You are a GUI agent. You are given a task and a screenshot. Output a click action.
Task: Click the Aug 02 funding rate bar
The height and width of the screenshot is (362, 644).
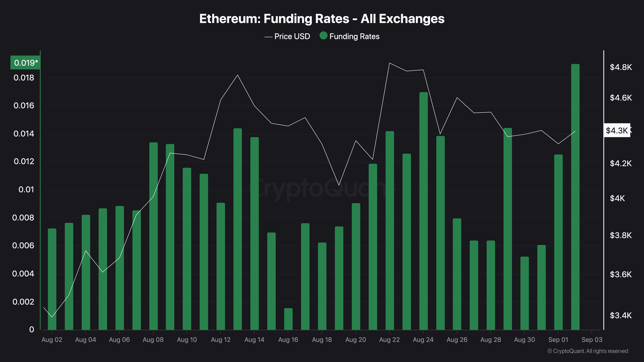(52, 279)
